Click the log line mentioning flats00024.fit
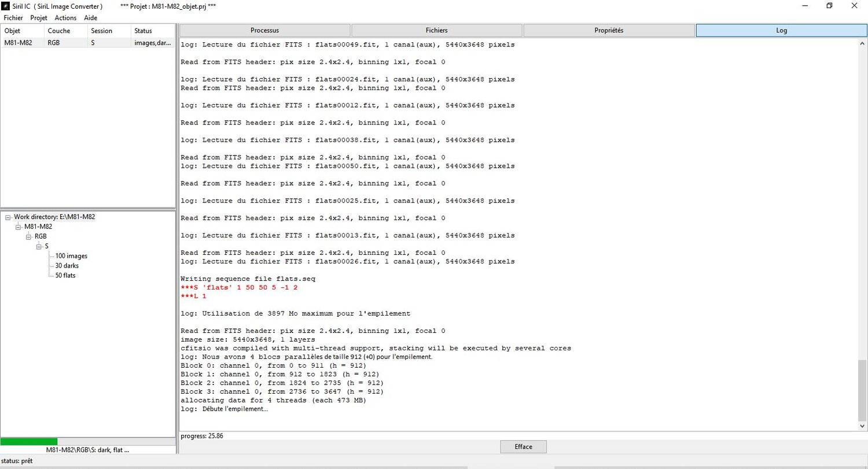Image resolution: width=868 pixels, height=469 pixels. pyautogui.click(x=347, y=79)
